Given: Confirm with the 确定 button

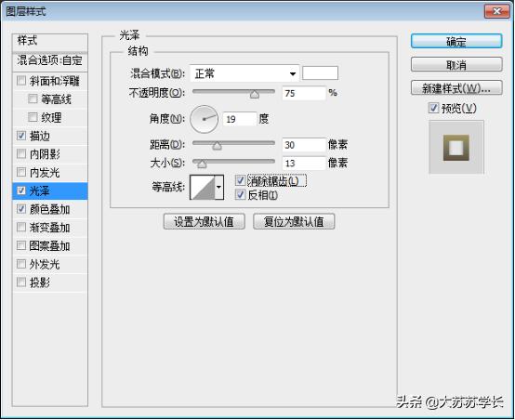Looking at the screenshot, I should [456, 42].
